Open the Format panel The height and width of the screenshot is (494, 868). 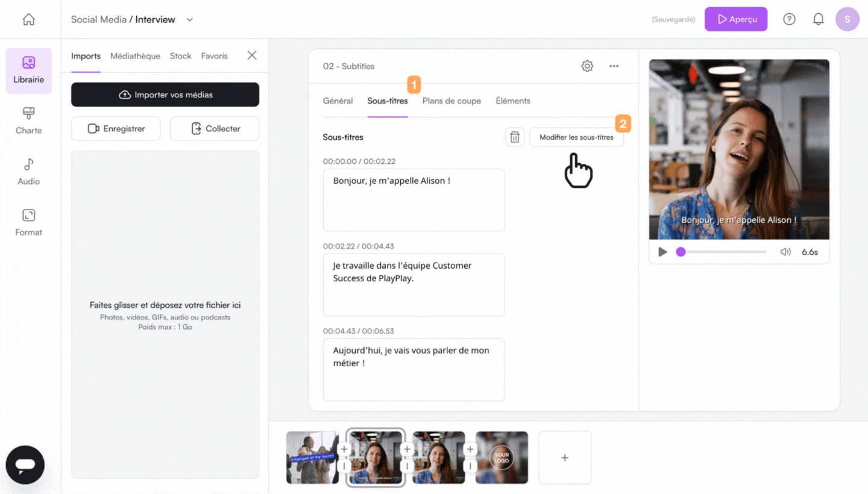click(28, 223)
